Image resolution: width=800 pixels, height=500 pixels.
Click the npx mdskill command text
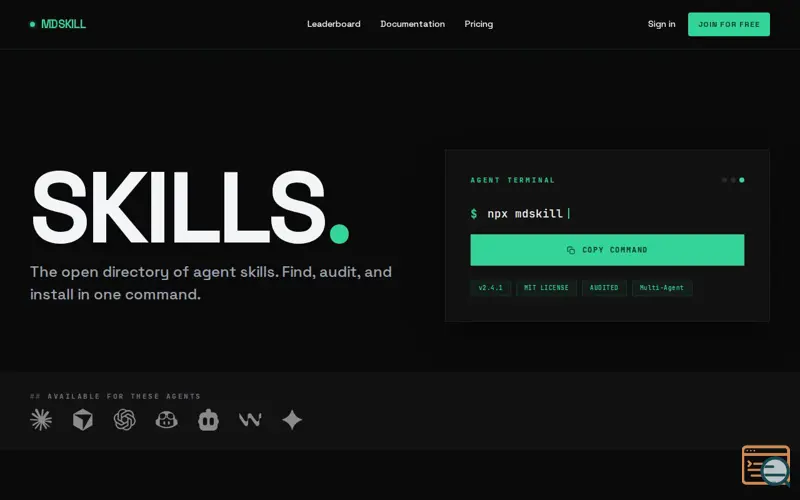coord(524,214)
